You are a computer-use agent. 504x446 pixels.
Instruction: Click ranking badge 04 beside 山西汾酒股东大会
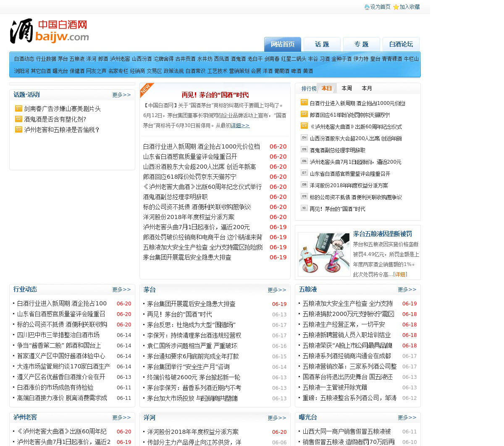coord(304,138)
